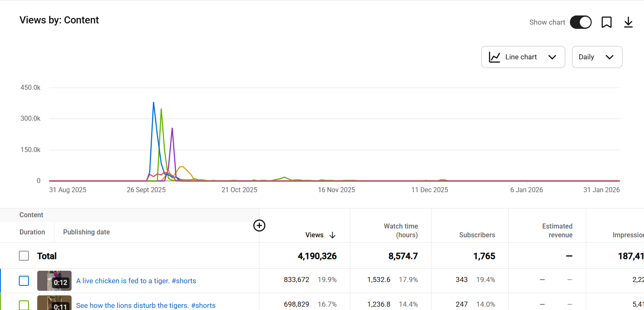Expand the Daily granularity dropdown
Screen dimensions: 644x310
pos(597,57)
